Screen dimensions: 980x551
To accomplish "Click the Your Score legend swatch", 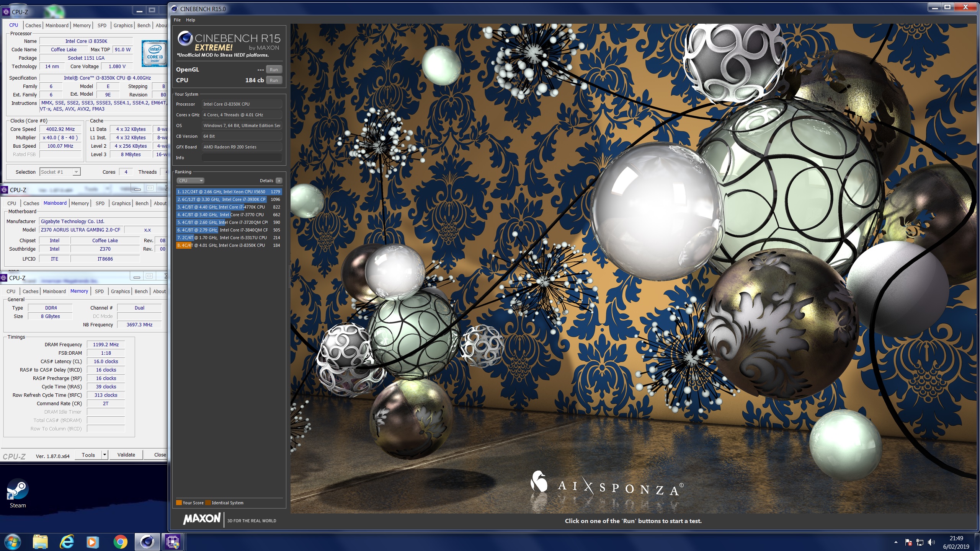I will click(x=179, y=503).
